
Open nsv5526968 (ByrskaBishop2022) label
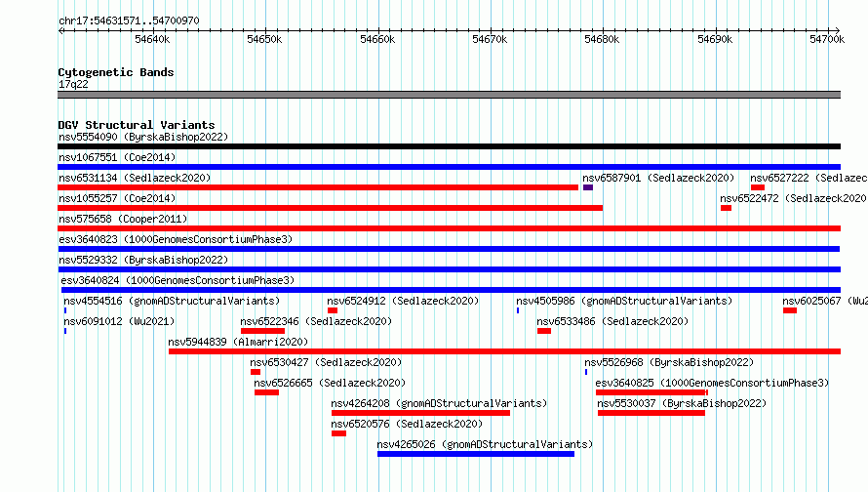(x=669, y=362)
